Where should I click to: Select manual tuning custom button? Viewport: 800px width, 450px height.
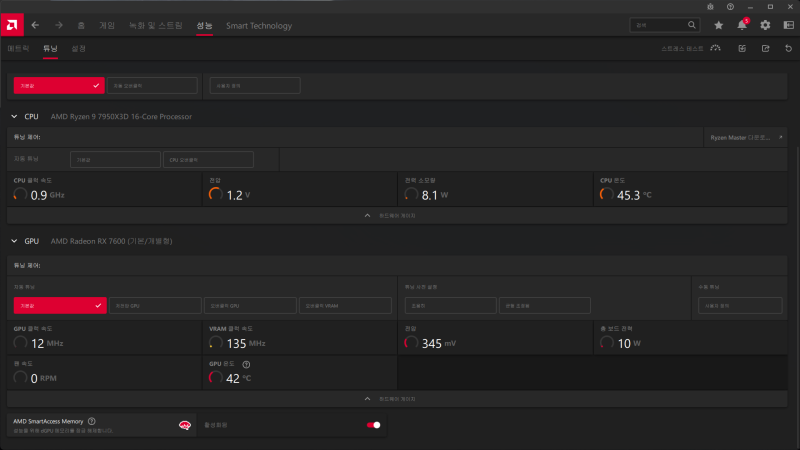(740, 306)
